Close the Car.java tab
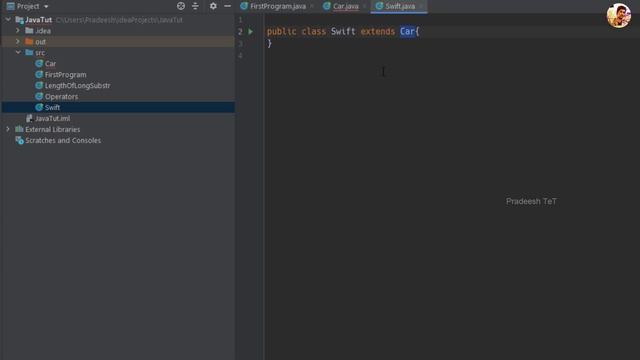Image resolution: width=640 pixels, height=360 pixels. [x=364, y=6]
